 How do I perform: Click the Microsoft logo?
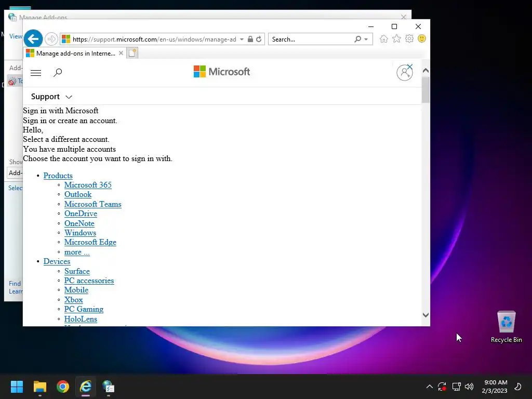222,72
